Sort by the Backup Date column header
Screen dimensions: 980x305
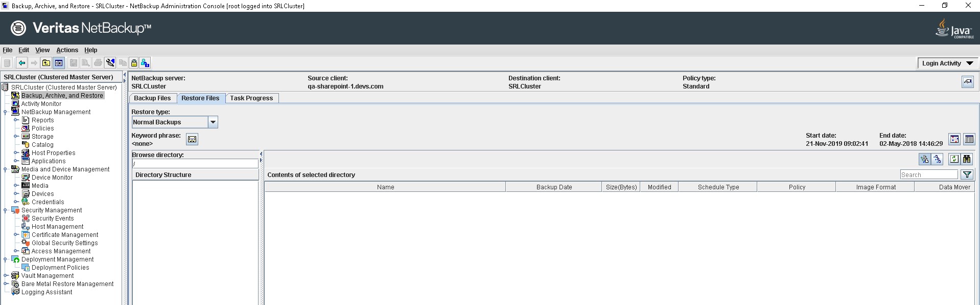[554, 187]
